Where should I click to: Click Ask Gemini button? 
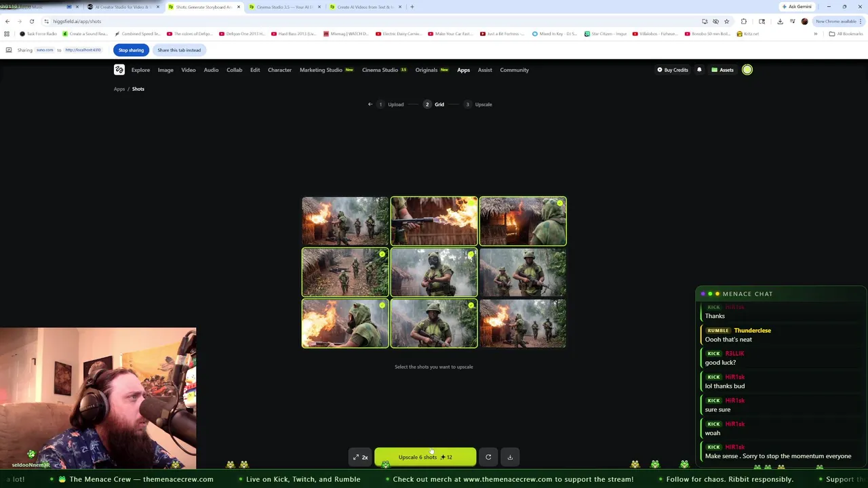(797, 7)
